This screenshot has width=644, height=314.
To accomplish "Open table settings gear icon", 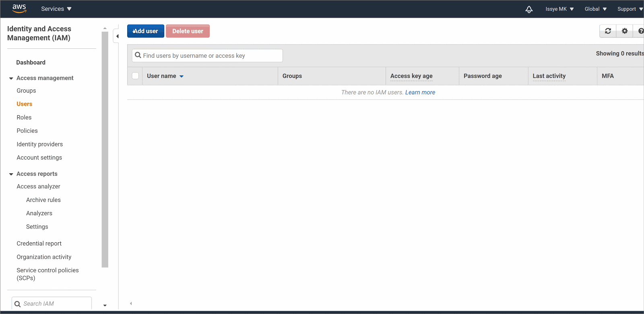I will (x=625, y=31).
